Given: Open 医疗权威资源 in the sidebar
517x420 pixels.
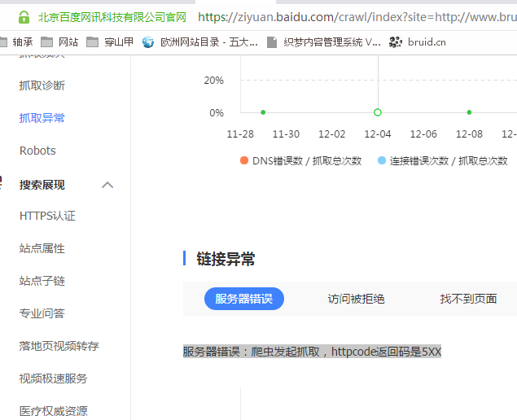Looking at the screenshot, I should [x=53, y=411].
